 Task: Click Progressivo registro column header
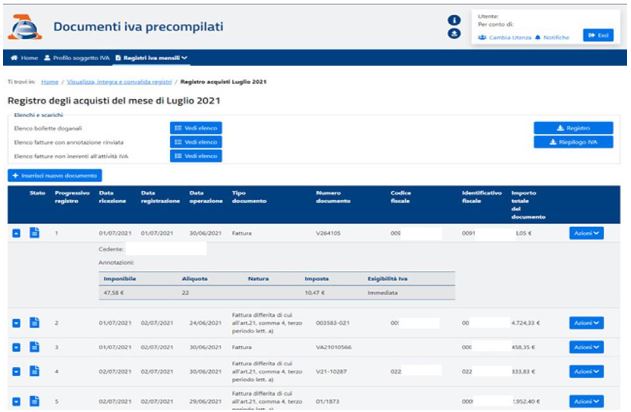point(72,197)
